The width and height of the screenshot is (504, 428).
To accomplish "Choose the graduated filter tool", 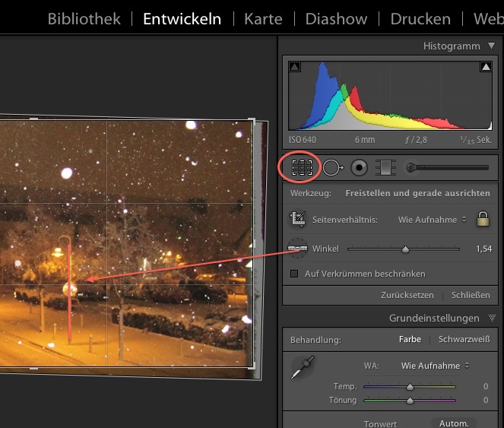I will pyautogui.click(x=387, y=167).
